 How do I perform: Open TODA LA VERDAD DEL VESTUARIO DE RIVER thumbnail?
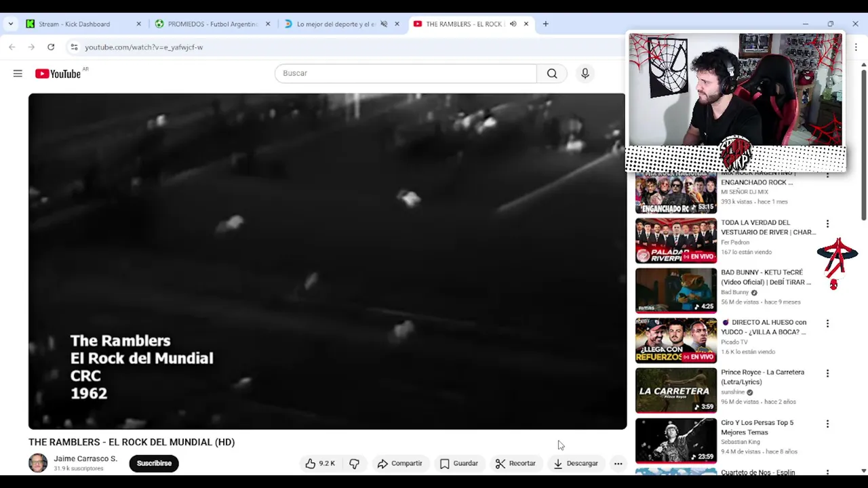(675, 241)
